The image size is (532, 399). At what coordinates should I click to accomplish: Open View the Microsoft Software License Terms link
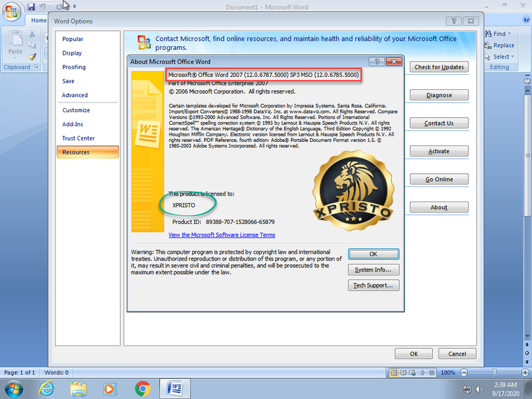[x=222, y=235]
